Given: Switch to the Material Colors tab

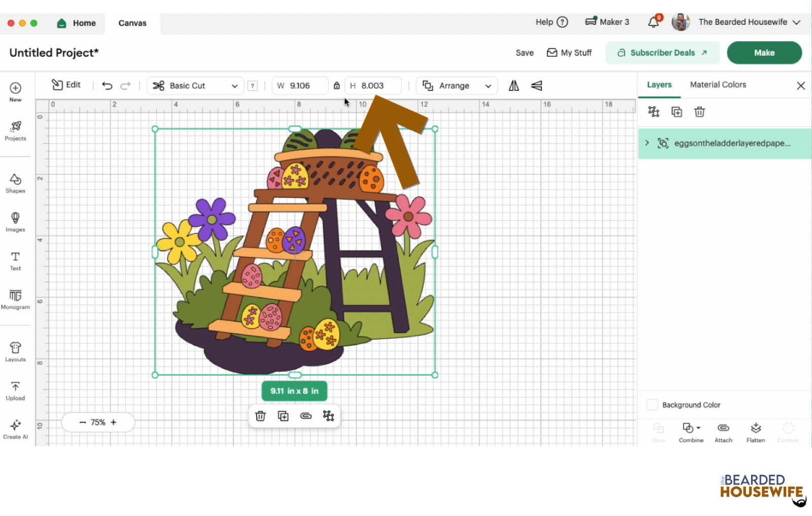Looking at the screenshot, I should coord(718,85).
